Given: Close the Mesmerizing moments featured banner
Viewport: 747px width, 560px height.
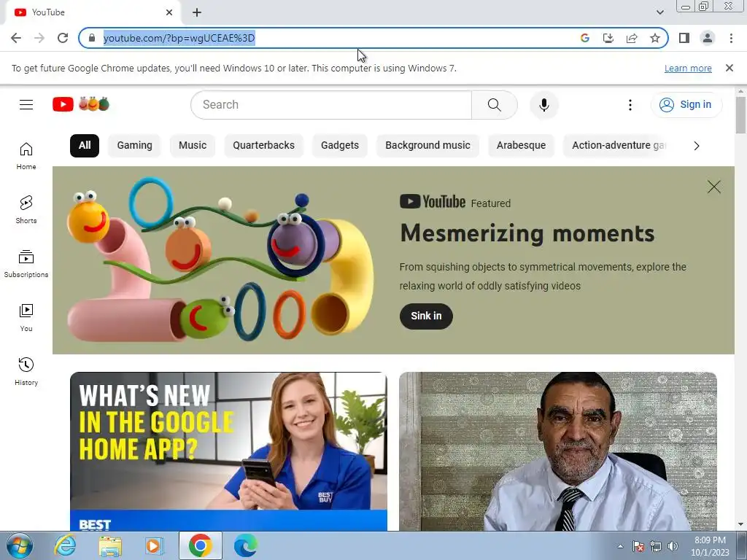Looking at the screenshot, I should (713, 187).
